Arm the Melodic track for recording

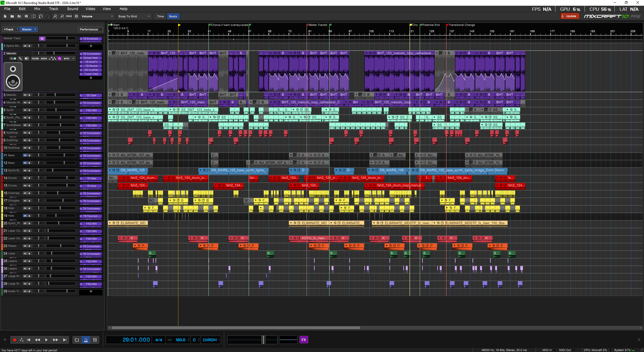(66, 58)
